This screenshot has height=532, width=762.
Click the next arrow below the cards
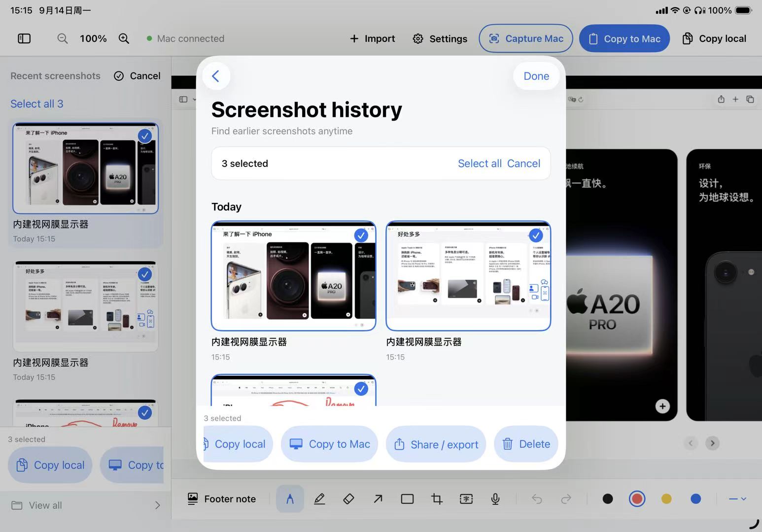pyautogui.click(x=712, y=443)
